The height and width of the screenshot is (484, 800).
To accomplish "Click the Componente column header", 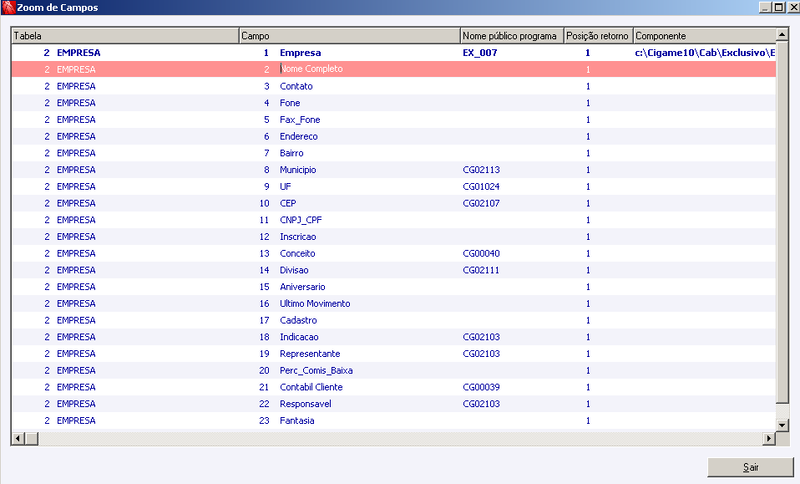I will 705,36.
